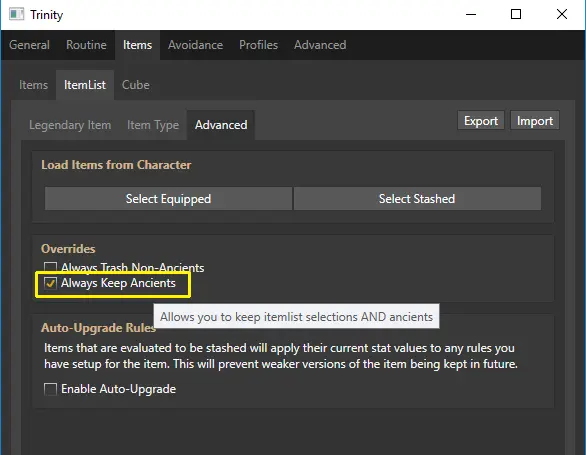The width and height of the screenshot is (586, 455).
Task: Open the Profiles tab
Action: pyautogui.click(x=259, y=45)
